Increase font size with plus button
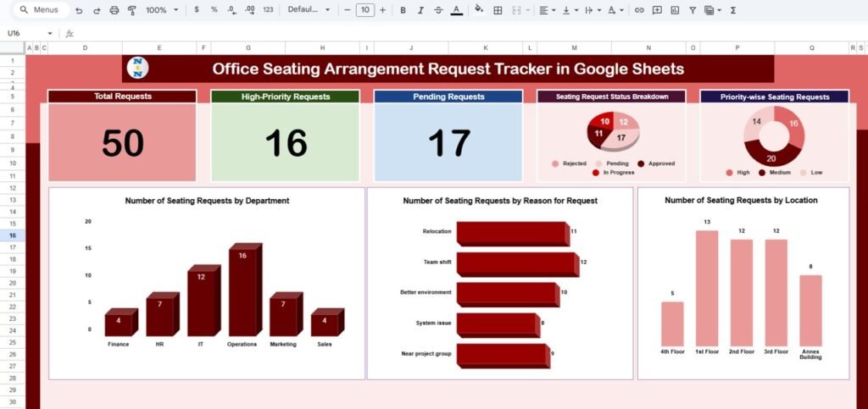The image size is (868, 409). tap(382, 10)
